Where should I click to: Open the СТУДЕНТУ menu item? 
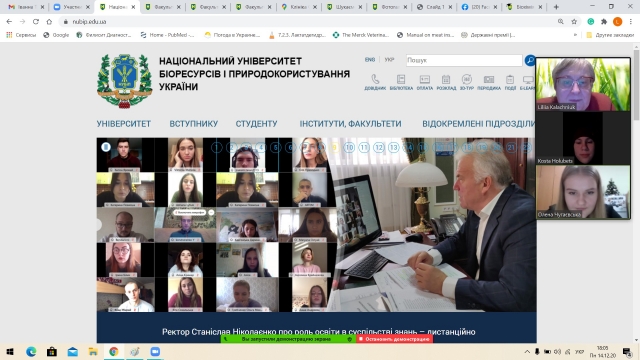click(256, 124)
